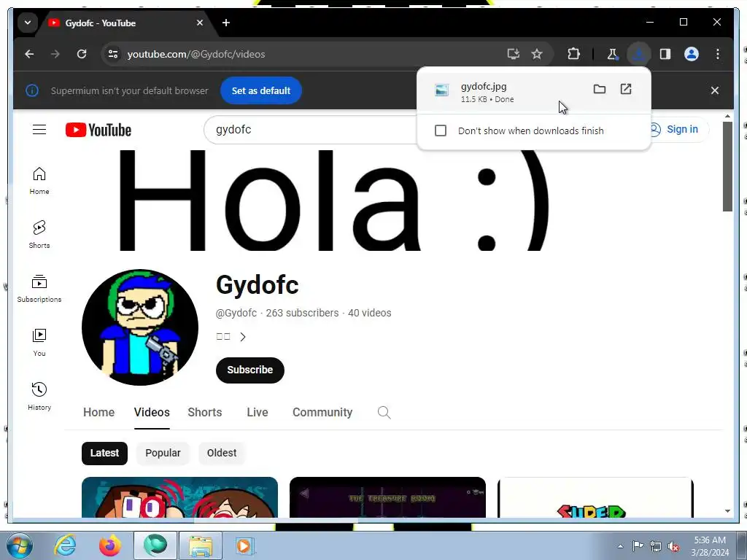Open the browser profile avatar
The height and width of the screenshot is (560, 747).
point(692,54)
